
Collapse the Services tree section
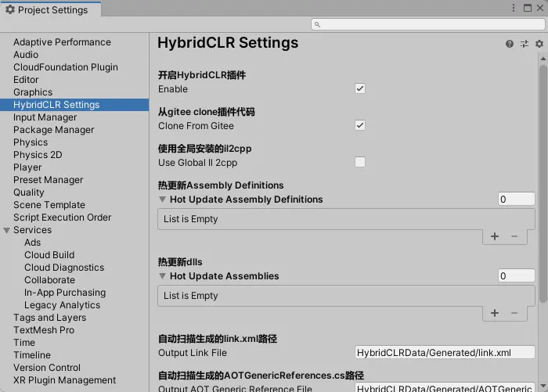pos(7,230)
